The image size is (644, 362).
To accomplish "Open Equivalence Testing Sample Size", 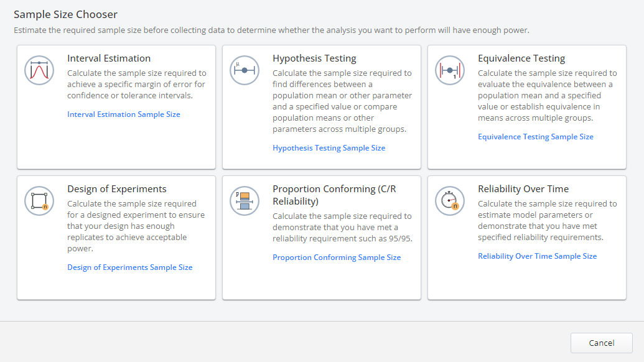I will [535, 136].
